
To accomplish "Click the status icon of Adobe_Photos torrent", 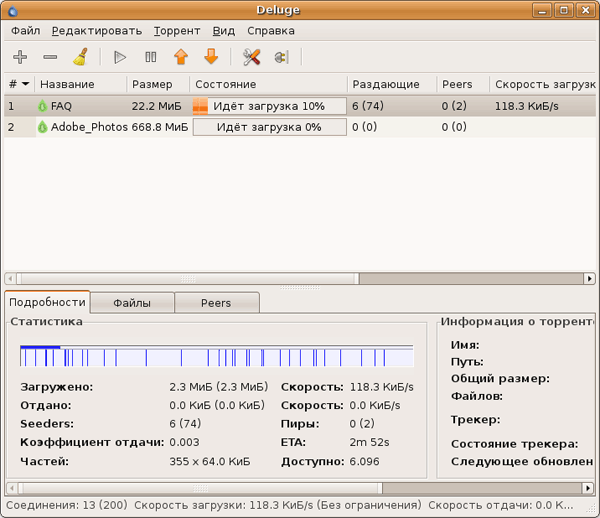I will pos(42,127).
